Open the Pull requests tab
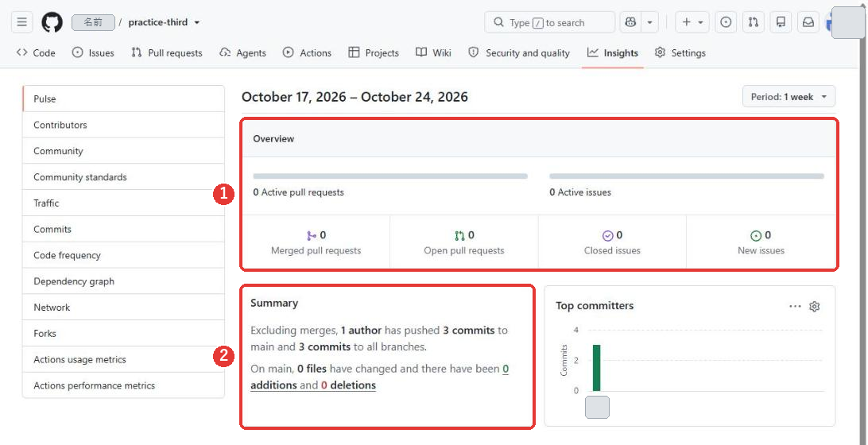Screen dimensions: 868x445 coord(167,53)
